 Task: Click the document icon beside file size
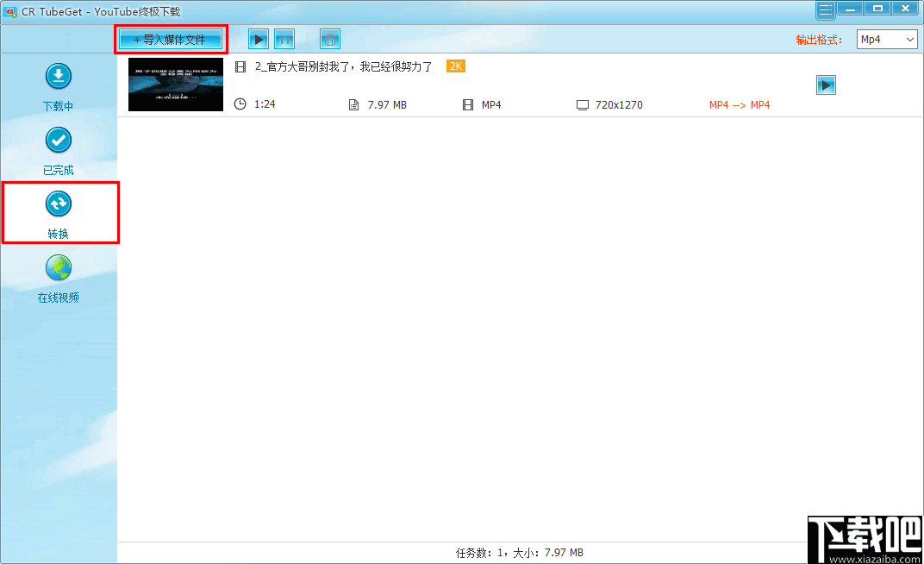point(353,105)
